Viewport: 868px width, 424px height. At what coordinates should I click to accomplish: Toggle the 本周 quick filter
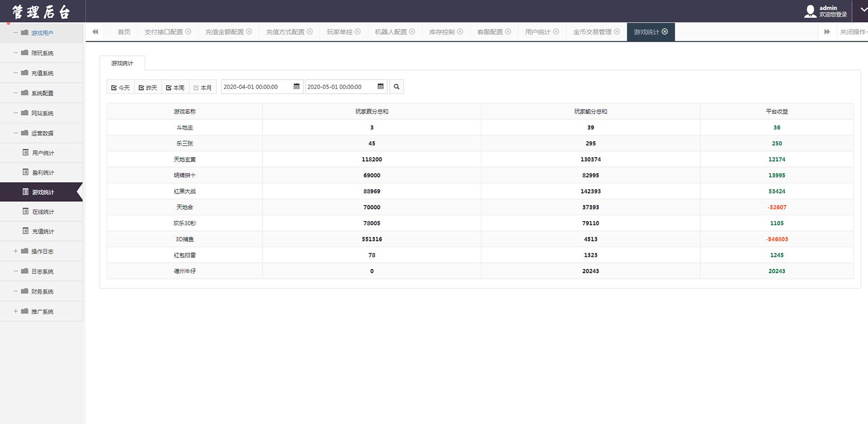pyautogui.click(x=175, y=87)
